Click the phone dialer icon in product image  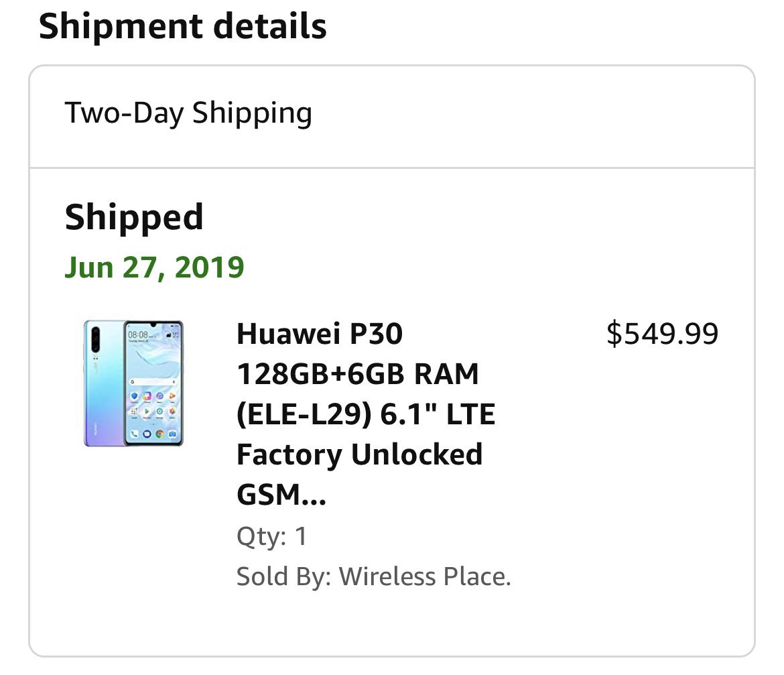point(134,434)
